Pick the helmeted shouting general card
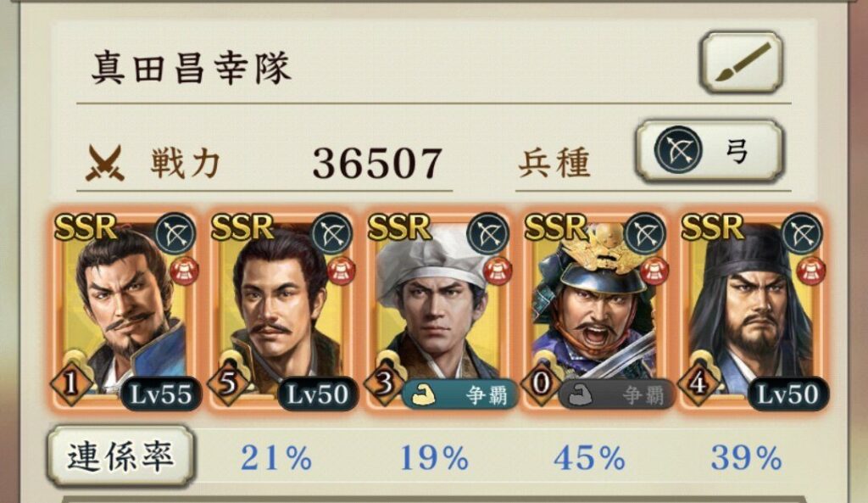This screenshot has height=503, width=868. pyautogui.click(x=596, y=311)
